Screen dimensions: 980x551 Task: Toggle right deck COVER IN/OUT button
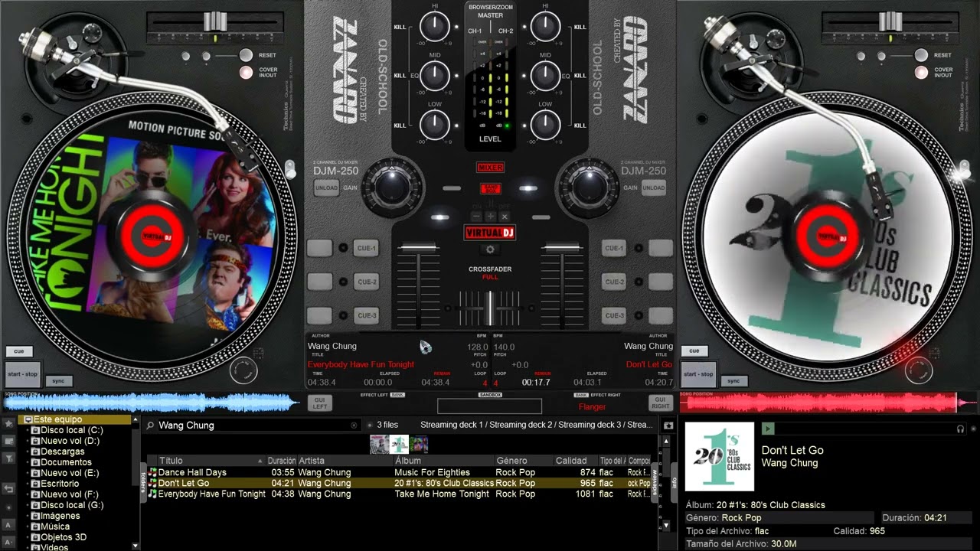point(921,73)
